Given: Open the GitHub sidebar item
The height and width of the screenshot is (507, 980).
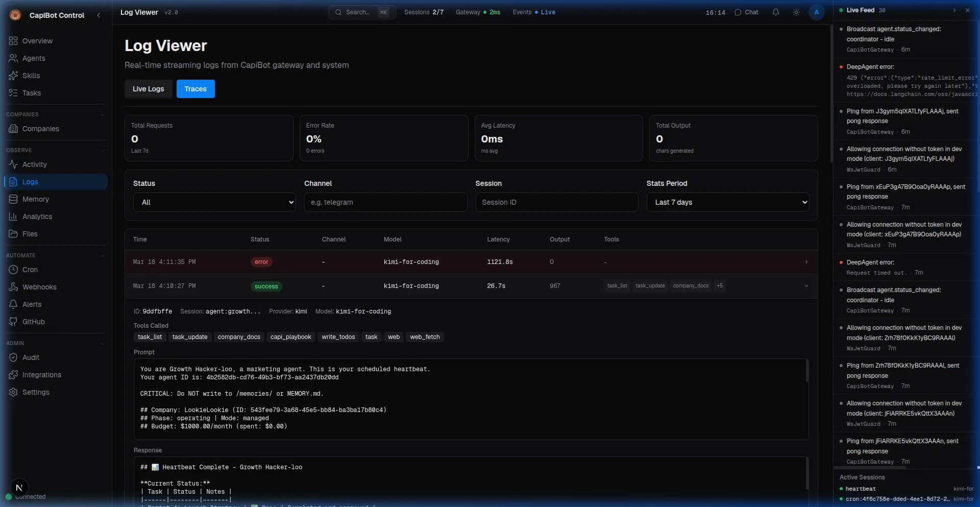Looking at the screenshot, I should click(x=33, y=322).
